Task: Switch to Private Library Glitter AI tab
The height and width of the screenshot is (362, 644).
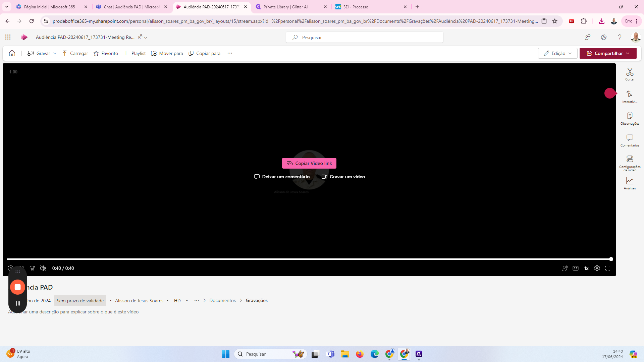Action: (286, 7)
